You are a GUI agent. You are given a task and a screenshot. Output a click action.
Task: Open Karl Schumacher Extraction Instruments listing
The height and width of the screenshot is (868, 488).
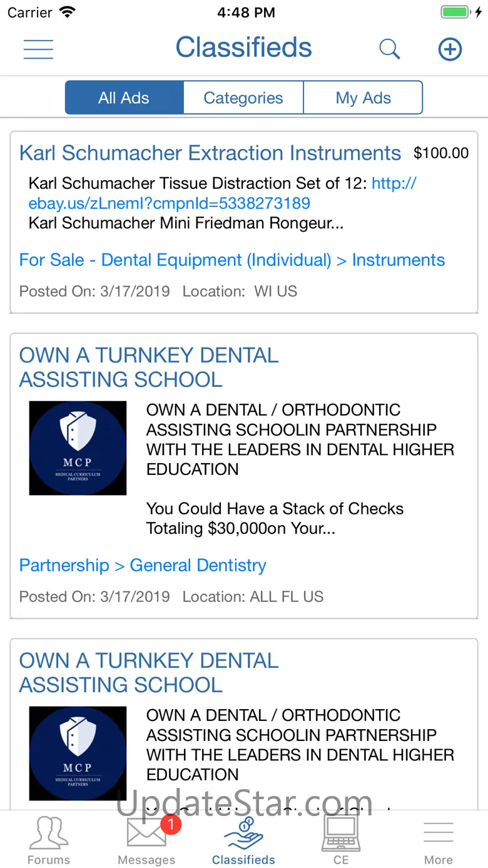(x=210, y=153)
